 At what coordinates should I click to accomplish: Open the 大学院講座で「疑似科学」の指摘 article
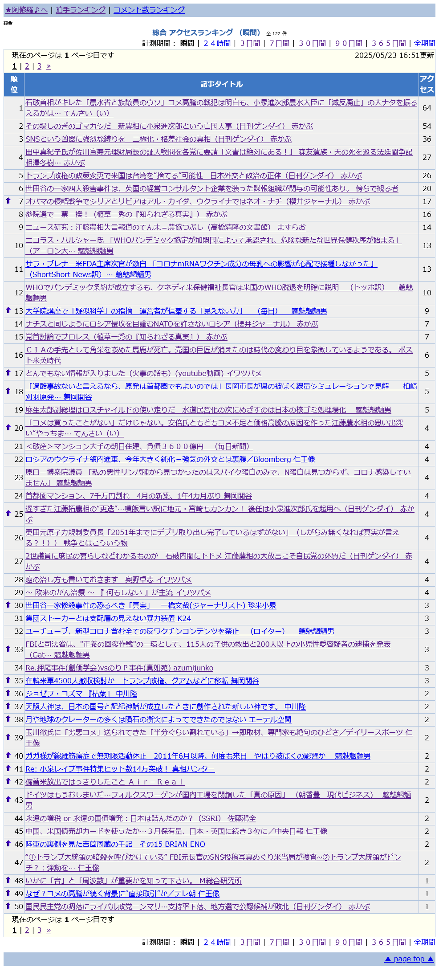tap(176, 311)
